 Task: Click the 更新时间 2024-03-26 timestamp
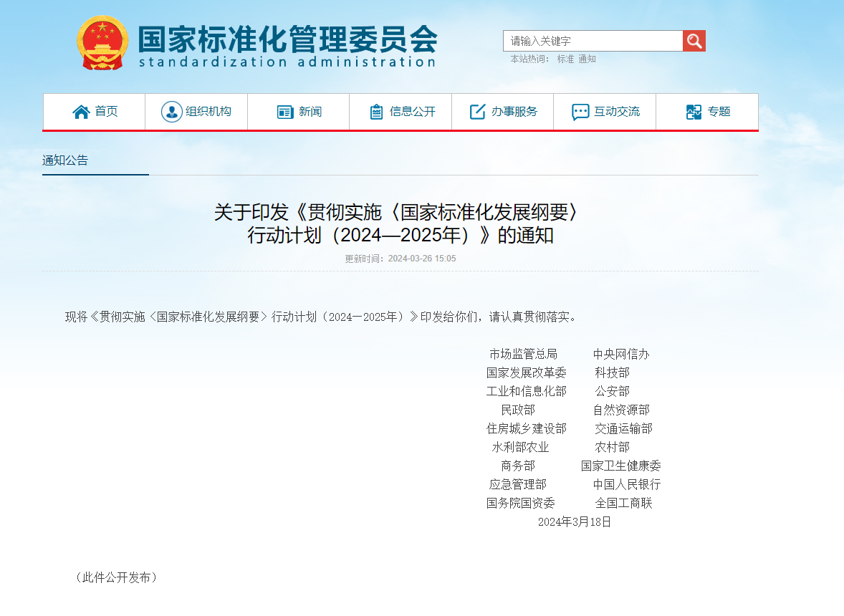(x=400, y=259)
